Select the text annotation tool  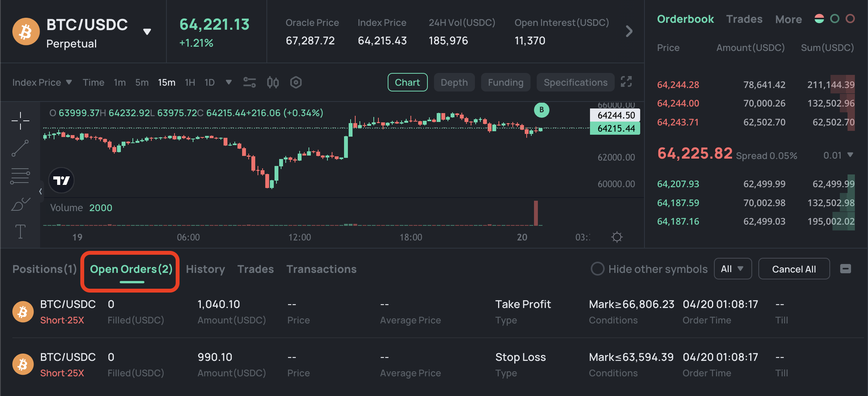pyautogui.click(x=20, y=232)
